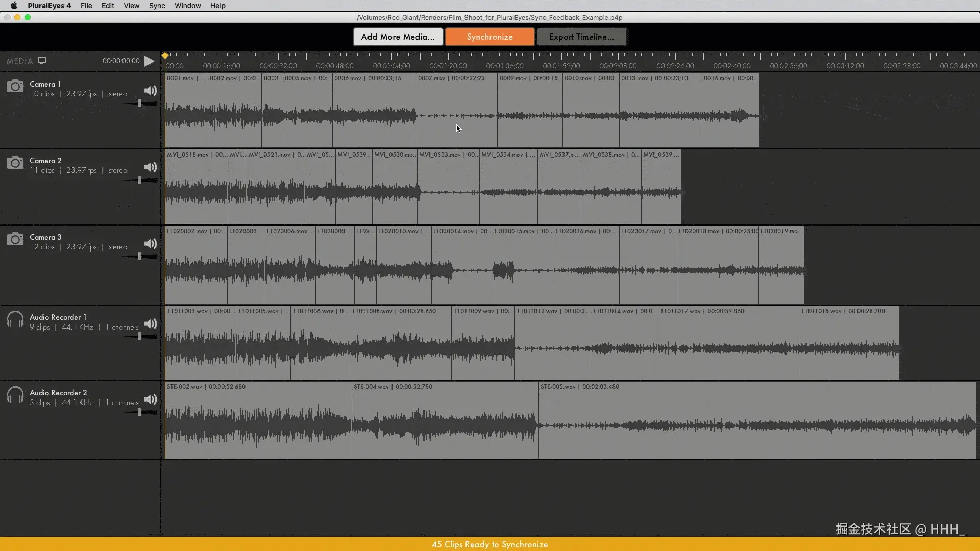Click the Audio Recorder 1 headphones icon

tap(15, 320)
